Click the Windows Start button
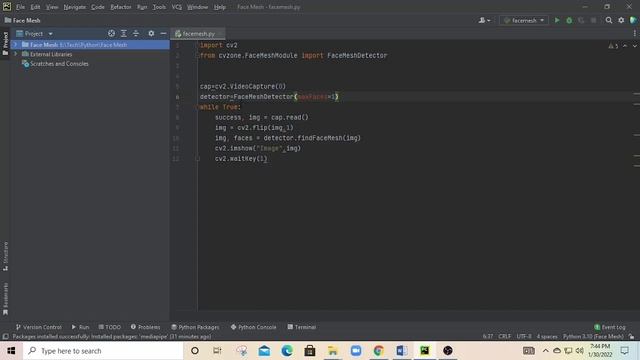This screenshot has height=360, width=640. click(11, 351)
